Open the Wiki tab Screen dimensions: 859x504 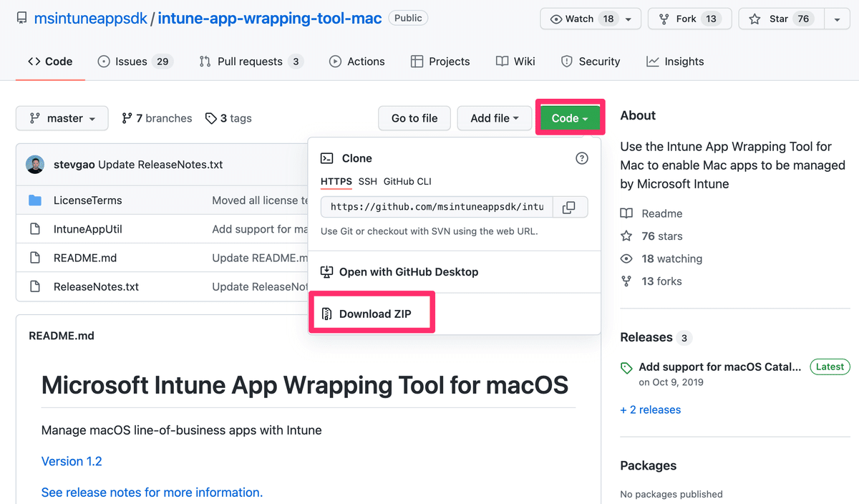point(515,62)
